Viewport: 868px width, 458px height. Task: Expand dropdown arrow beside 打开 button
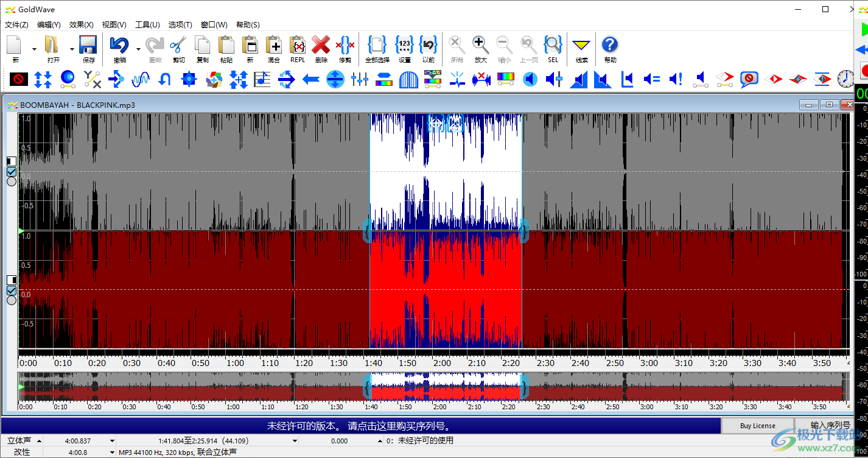pyautogui.click(x=72, y=49)
